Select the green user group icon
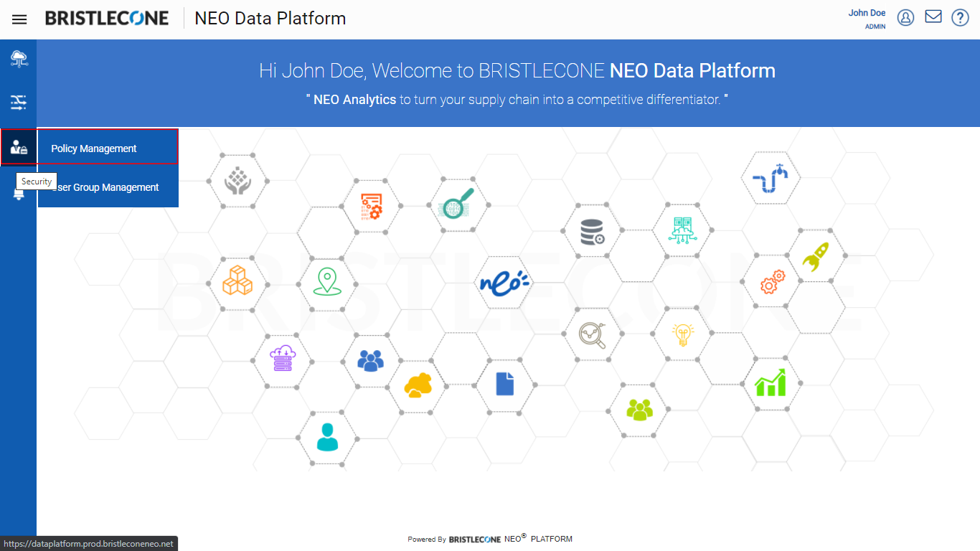980x551 pixels. (640, 410)
